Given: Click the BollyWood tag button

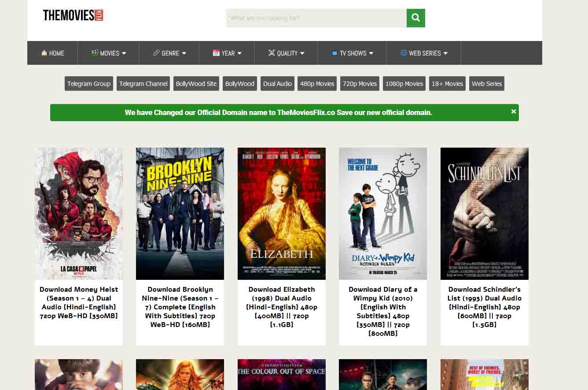Looking at the screenshot, I should point(240,84).
